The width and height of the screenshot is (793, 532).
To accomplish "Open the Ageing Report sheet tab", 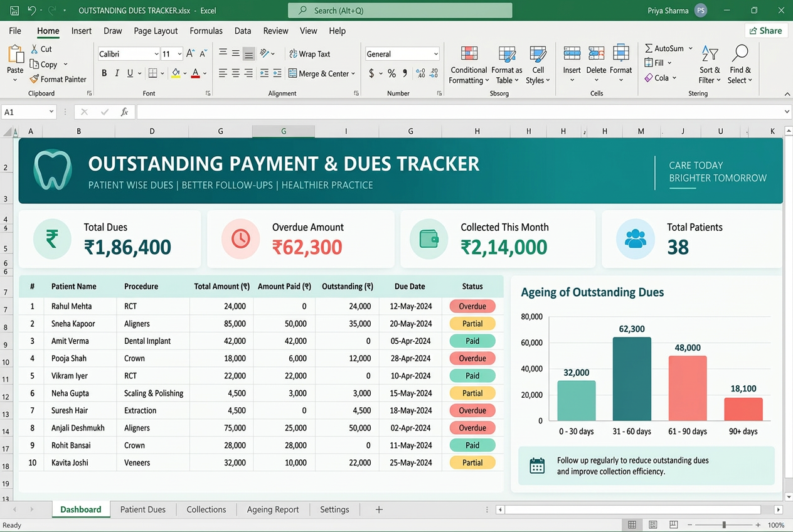I will click(x=273, y=509).
